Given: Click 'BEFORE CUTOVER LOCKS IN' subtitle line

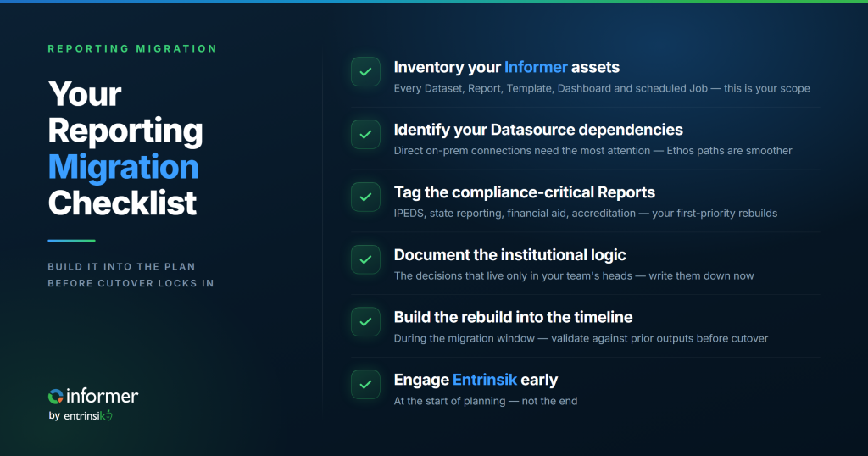Looking at the screenshot, I should (131, 283).
